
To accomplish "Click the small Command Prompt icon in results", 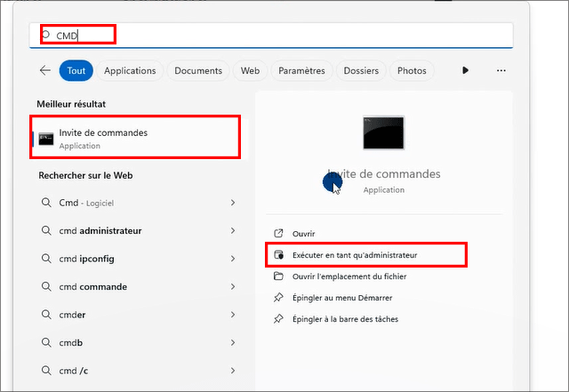I will (46, 139).
